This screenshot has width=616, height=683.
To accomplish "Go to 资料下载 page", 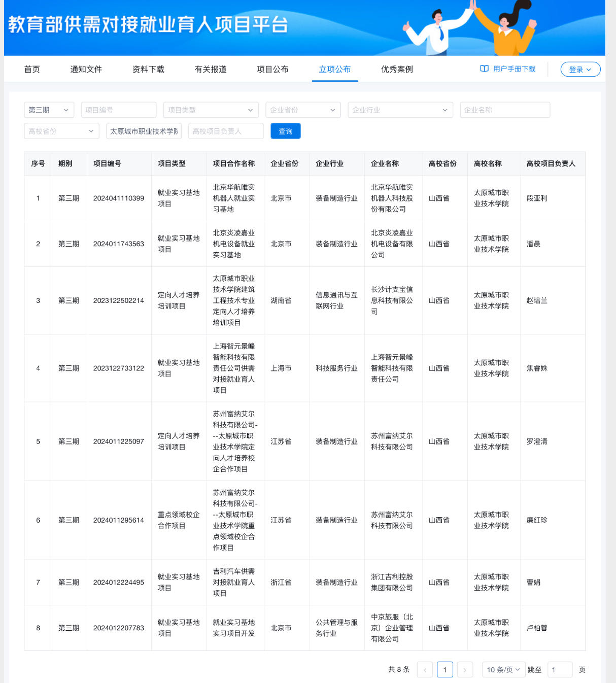I will tap(148, 70).
